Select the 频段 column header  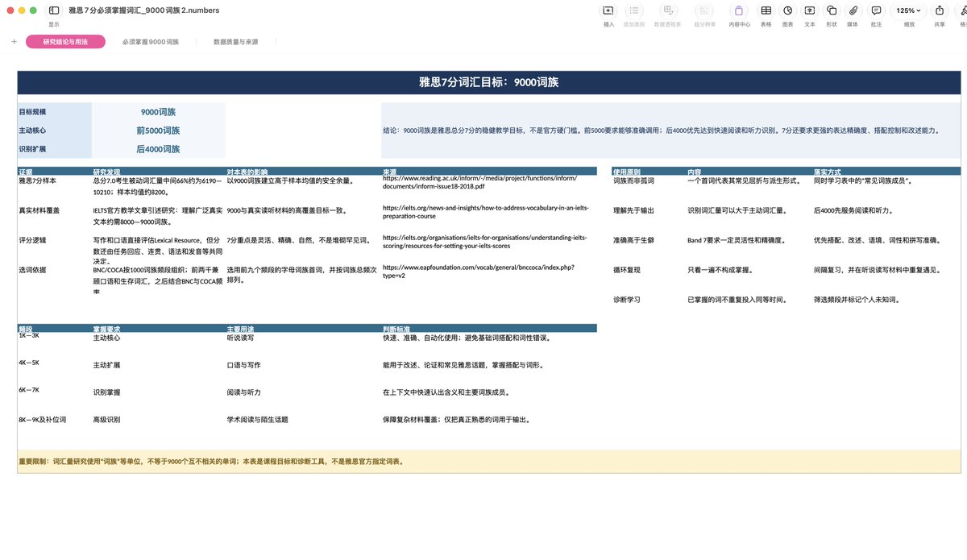pos(55,328)
